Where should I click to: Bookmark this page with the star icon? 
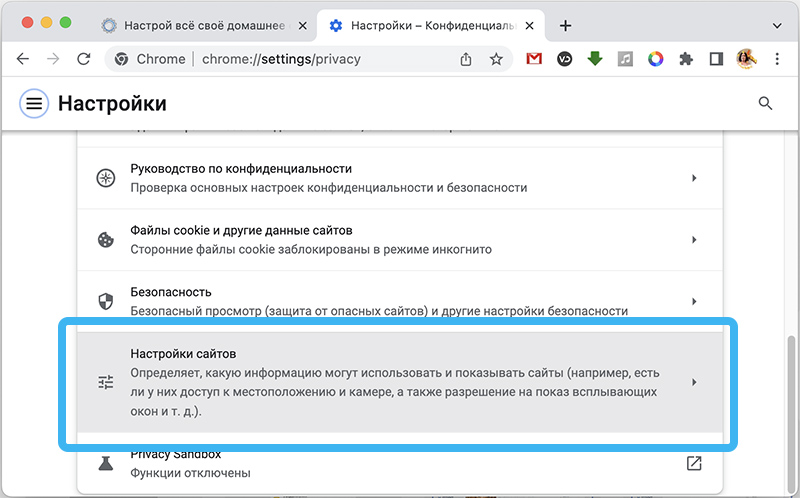coord(496,59)
